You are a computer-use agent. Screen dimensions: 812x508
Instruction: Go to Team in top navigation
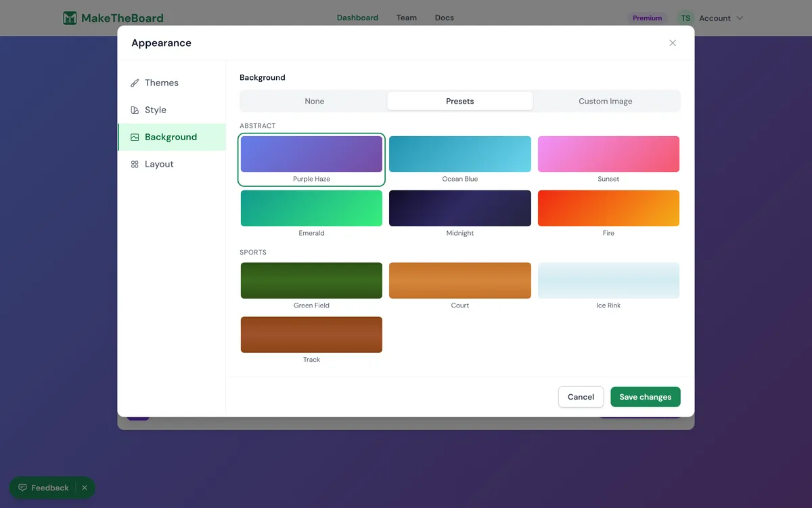point(407,18)
